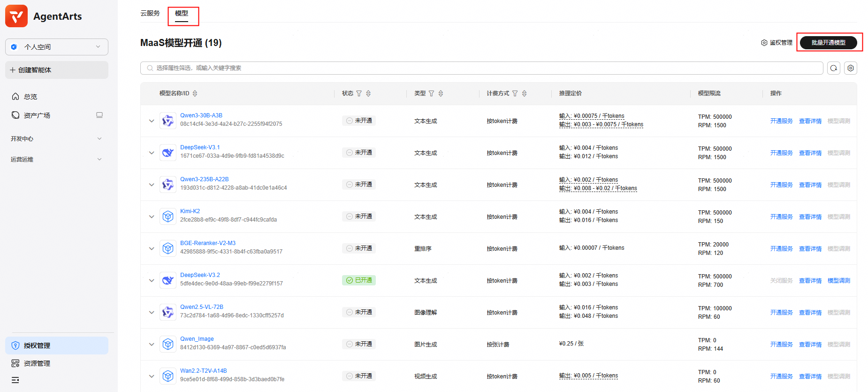The image size is (868, 392).
Task: Click the model ID under Qwen3-30B-A3B
Action: click(x=231, y=124)
